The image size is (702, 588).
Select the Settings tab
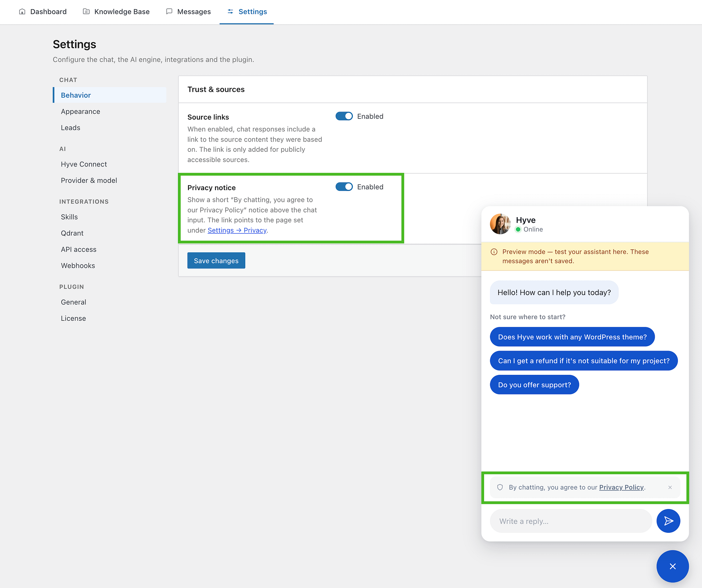pyautogui.click(x=247, y=12)
